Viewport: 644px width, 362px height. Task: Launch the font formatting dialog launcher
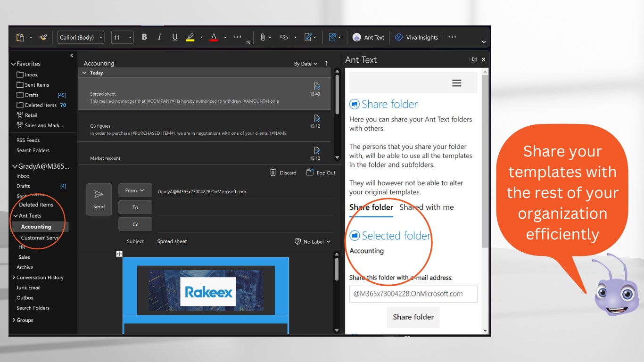248,43
